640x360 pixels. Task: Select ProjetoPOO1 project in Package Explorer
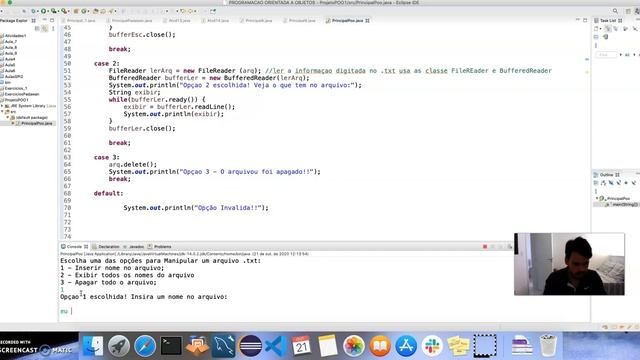[16, 100]
